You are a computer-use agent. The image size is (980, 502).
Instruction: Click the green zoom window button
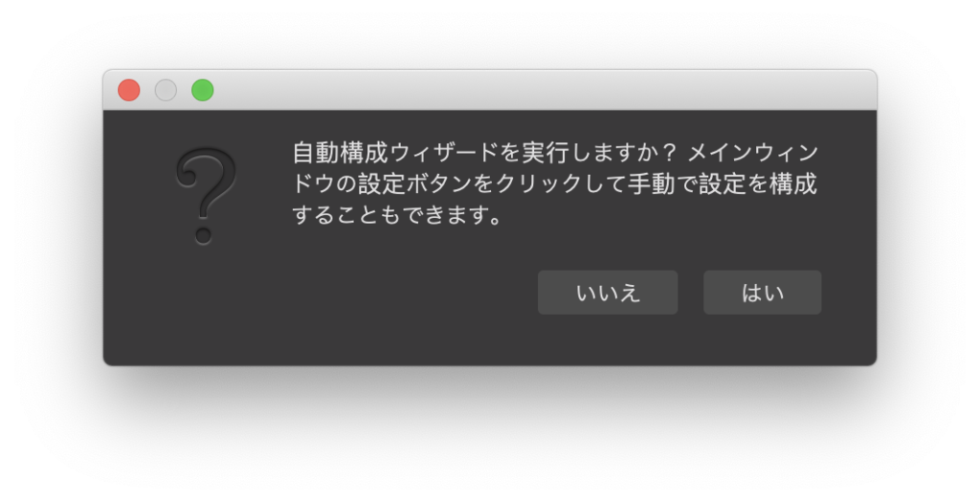(203, 90)
